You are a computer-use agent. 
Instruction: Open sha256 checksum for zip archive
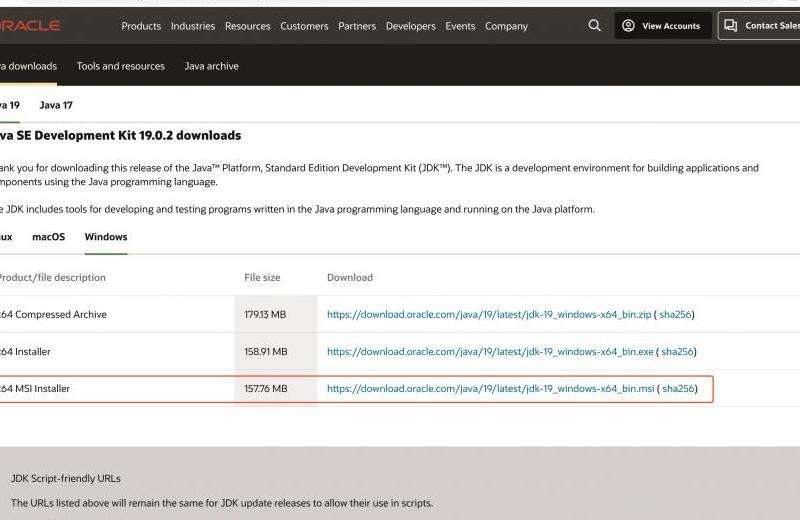[x=675, y=314]
